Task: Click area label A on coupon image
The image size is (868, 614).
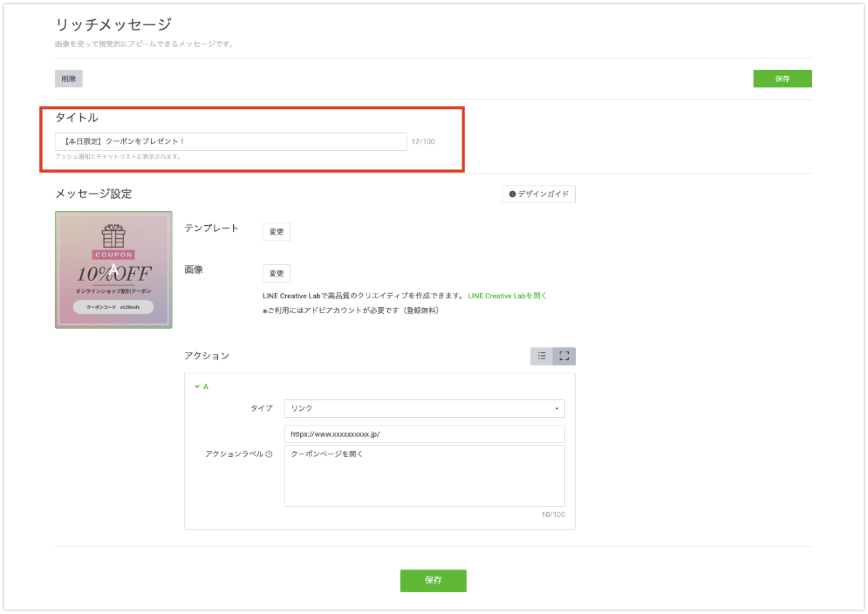Action: (x=113, y=269)
